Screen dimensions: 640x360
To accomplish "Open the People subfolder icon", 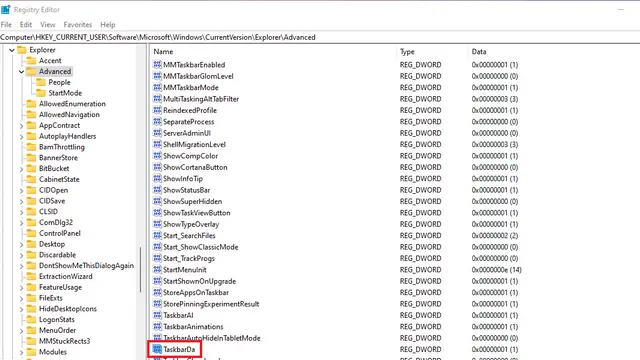I will coord(40,82).
